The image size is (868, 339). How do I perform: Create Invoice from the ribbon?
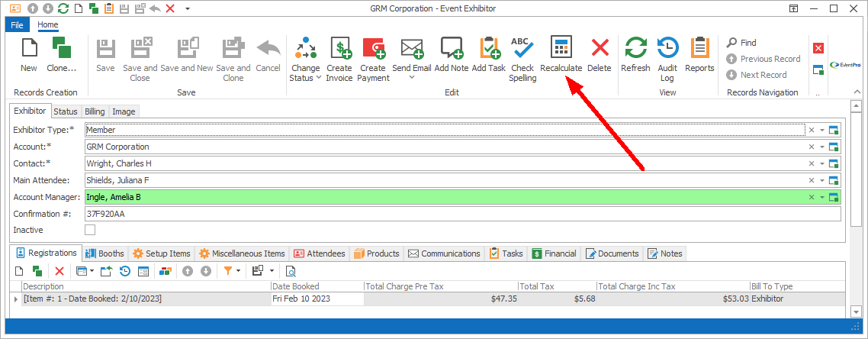(339, 60)
